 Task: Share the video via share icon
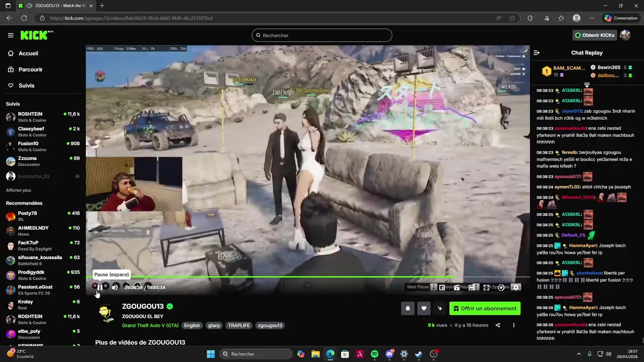coord(498,325)
